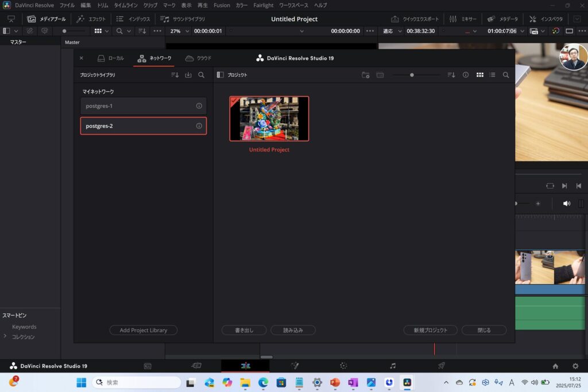Click 読み込み import button
The image size is (588, 392).
click(x=293, y=330)
